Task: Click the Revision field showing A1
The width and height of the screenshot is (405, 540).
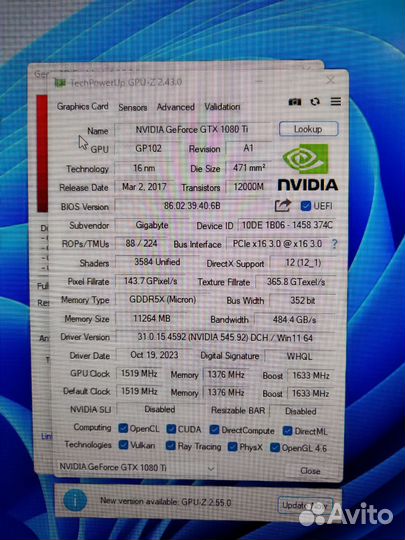Action: 248,148
